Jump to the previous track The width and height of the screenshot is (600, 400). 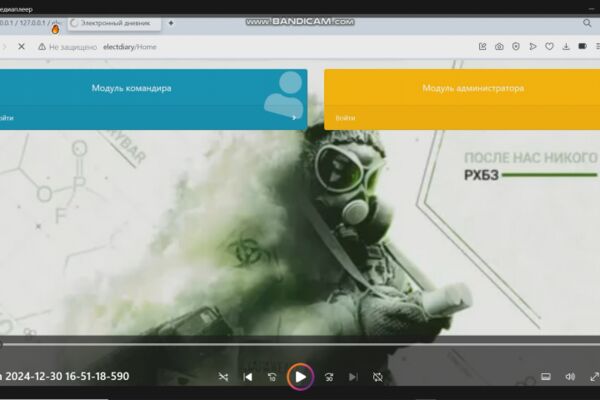(248, 377)
